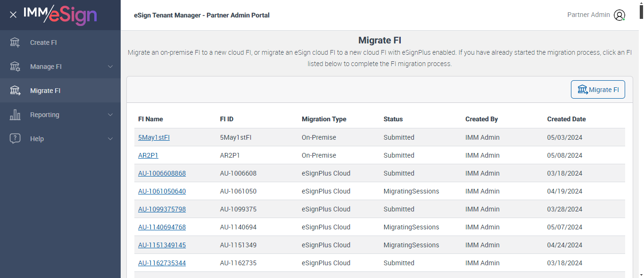Click the Reporting bar chart icon
The width and height of the screenshot is (644, 278).
[15, 115]
